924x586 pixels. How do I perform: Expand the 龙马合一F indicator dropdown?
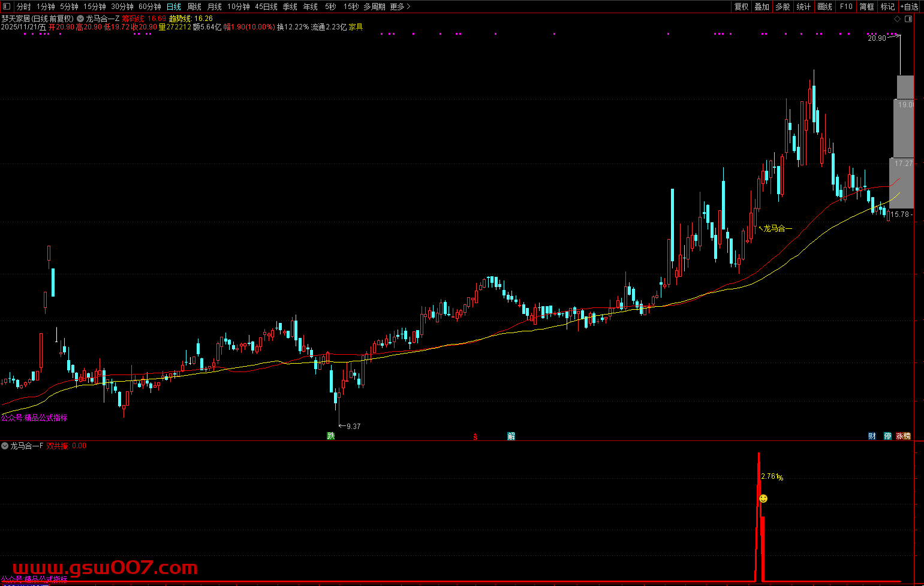(x=5, y=446)
